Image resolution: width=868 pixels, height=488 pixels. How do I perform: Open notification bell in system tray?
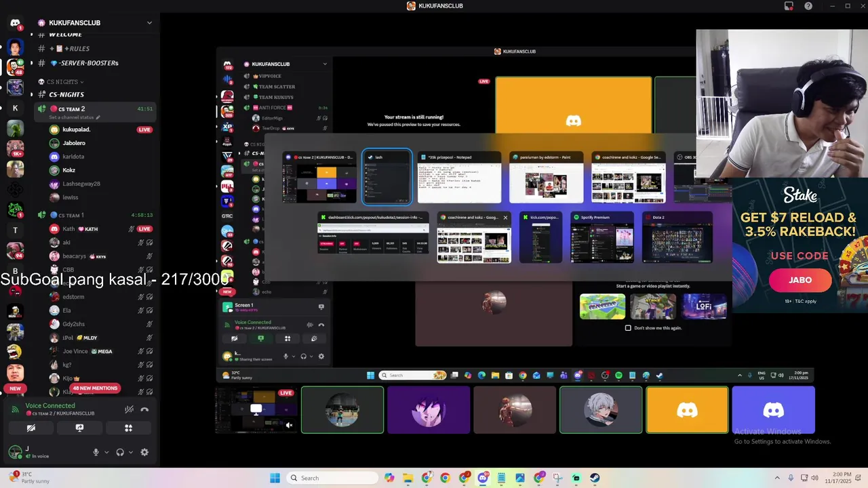859,478
